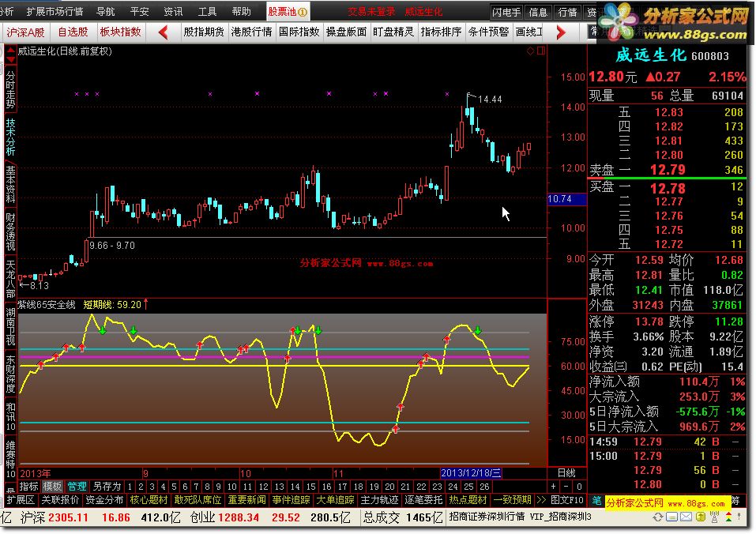Click the 闪电手 button
756x534 pixels.
pyautogui.click(x=506, y=12)
